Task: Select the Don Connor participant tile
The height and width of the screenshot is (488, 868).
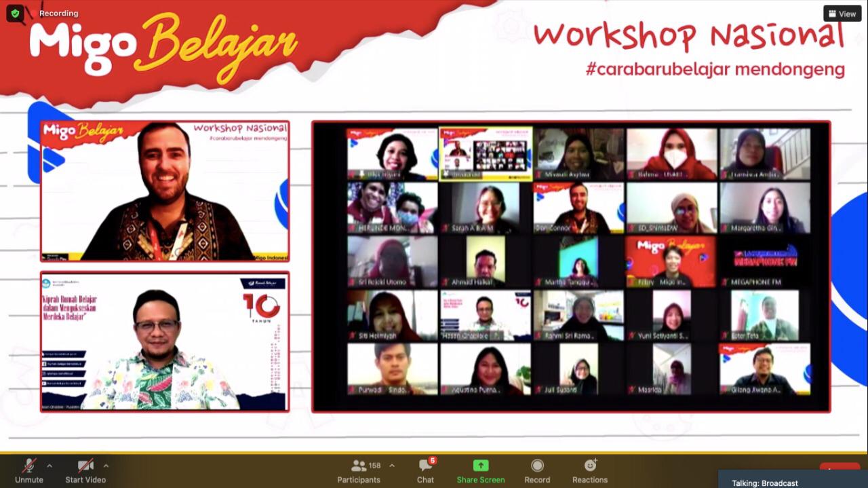Action: (x=579, y=208)
